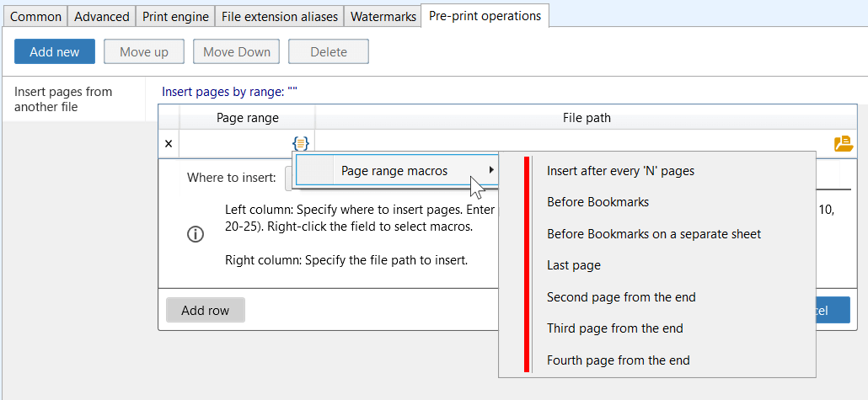Select 'Third page from the end'
Viewport: 868px width, 400px height.
(614, 328)
